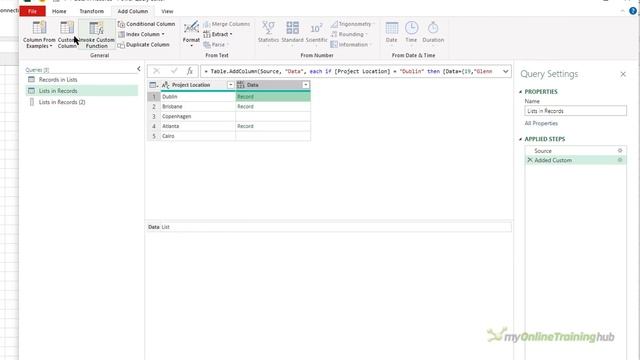Switch to the View tab
640x360 pixels.
pyautogui.click(x=167, y=11)
